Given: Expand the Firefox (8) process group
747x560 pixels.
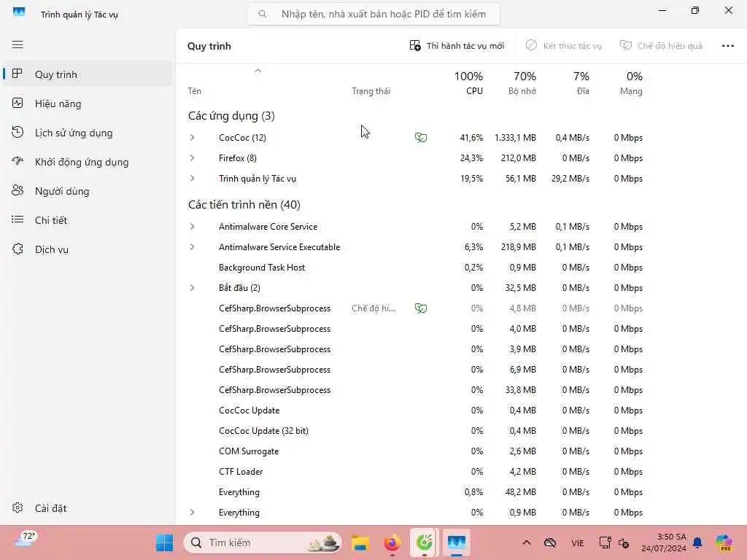Looking at the screenshot, I should (192, 158).
